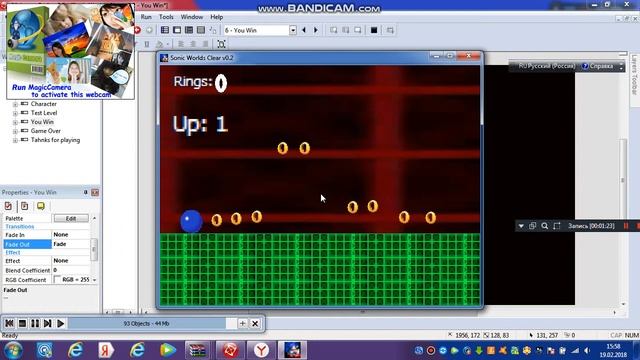Click the Properties panel vertical scrollbar thumb
The width and height of the screenshot is (640, 360).
coord(94,248)
